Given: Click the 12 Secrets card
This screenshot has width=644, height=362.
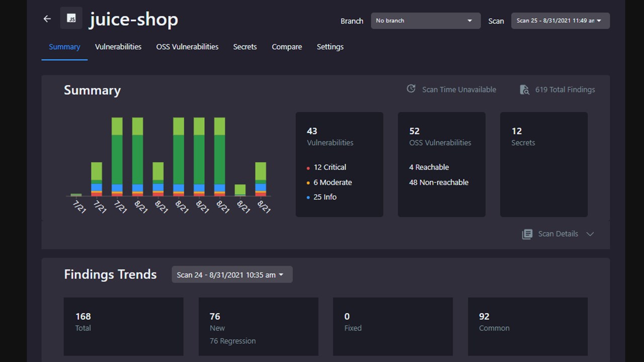Looking at the screenshot, I should click(x=544, y=164).
